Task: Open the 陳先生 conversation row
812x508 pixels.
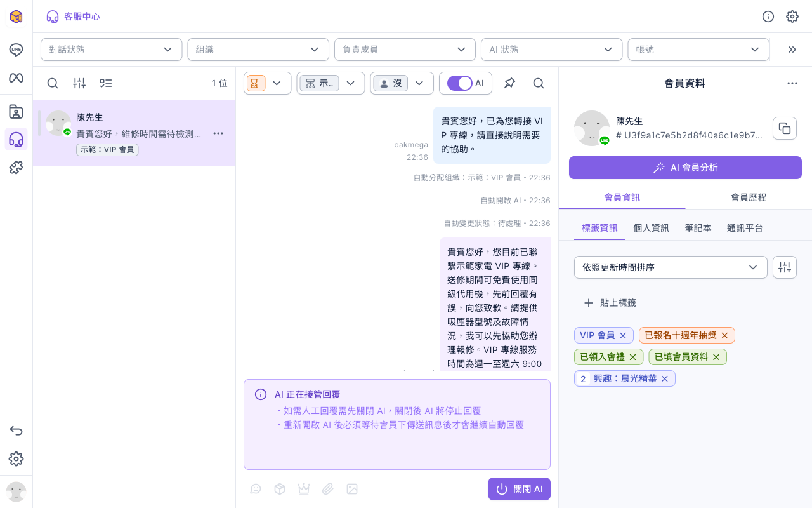Action: 134,133
